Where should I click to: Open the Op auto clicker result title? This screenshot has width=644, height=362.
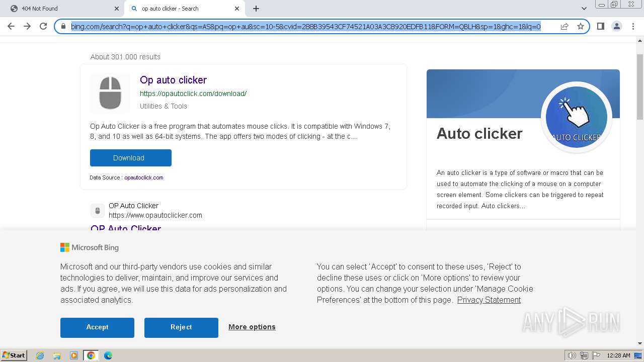(173, 80)
